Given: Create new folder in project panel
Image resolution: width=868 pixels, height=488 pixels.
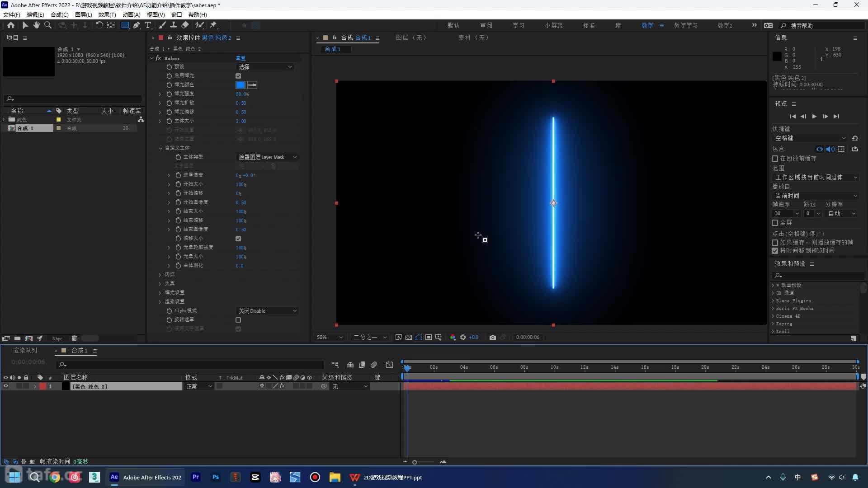Looking at the screenshot, I should [x=17, y=338].
